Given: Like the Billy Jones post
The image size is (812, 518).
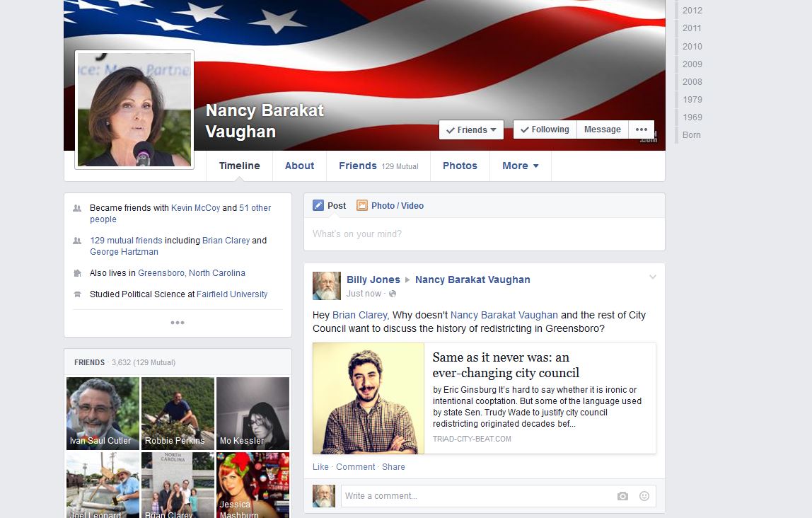Looking at the screenshot, I should click(x=320, y=467).
